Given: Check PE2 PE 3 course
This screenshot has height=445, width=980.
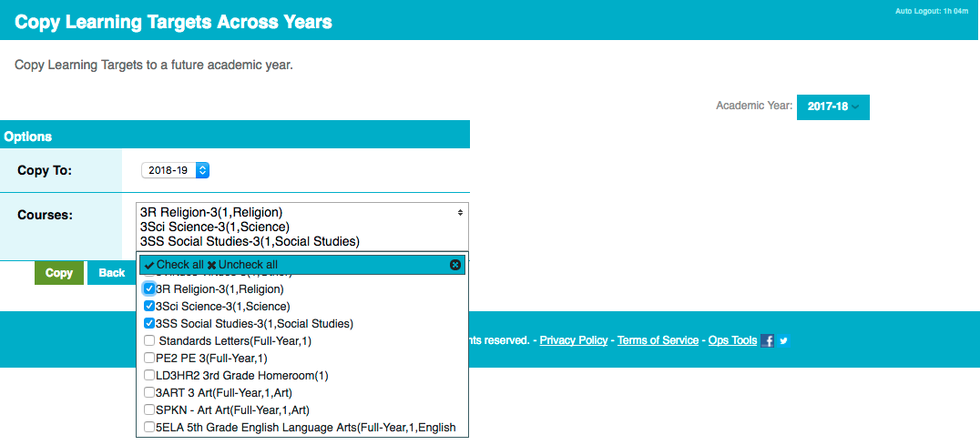Looking at the screenshot, I should point(149,359).
